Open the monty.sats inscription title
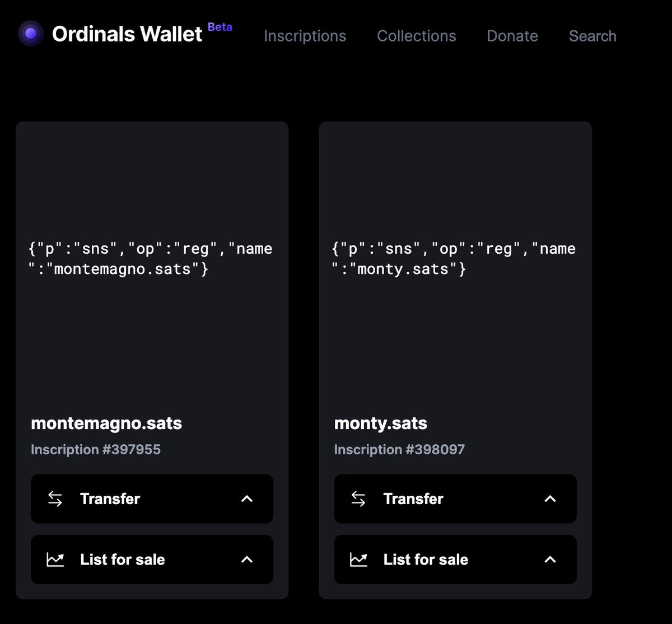The height and width of the screenshot is (624, 672). coord(381,423)
